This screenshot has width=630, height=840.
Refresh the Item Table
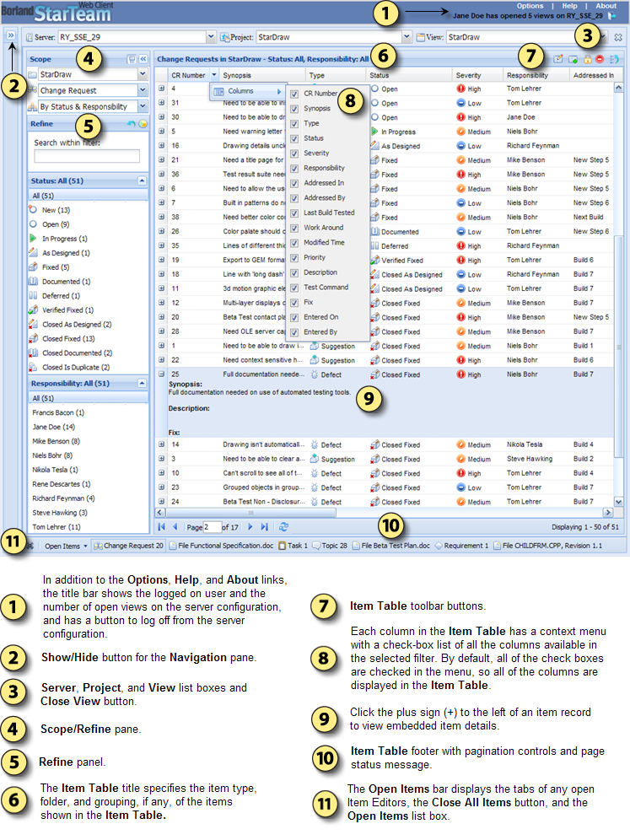(x=284, y=527)
